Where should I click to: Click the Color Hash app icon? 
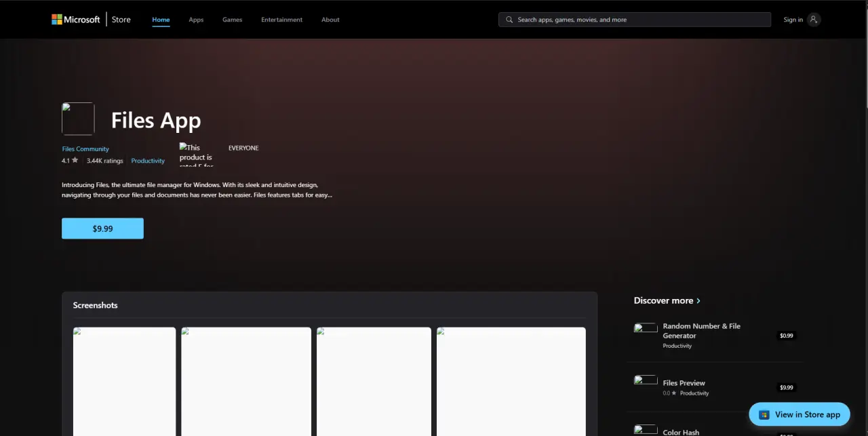point(646,429)
